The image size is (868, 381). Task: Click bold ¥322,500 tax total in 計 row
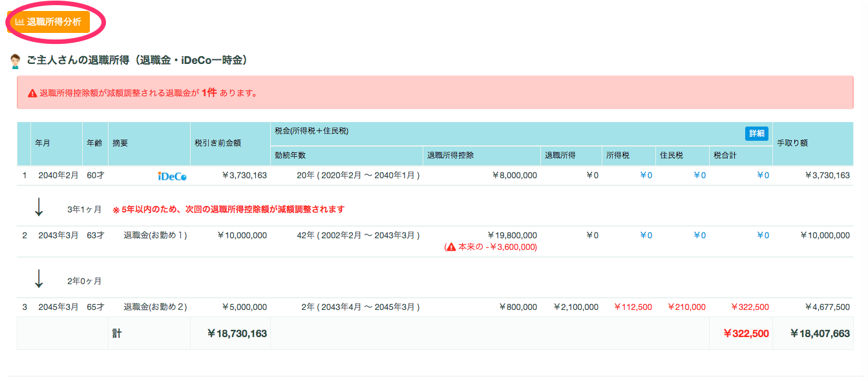click(x=745, y=334)
